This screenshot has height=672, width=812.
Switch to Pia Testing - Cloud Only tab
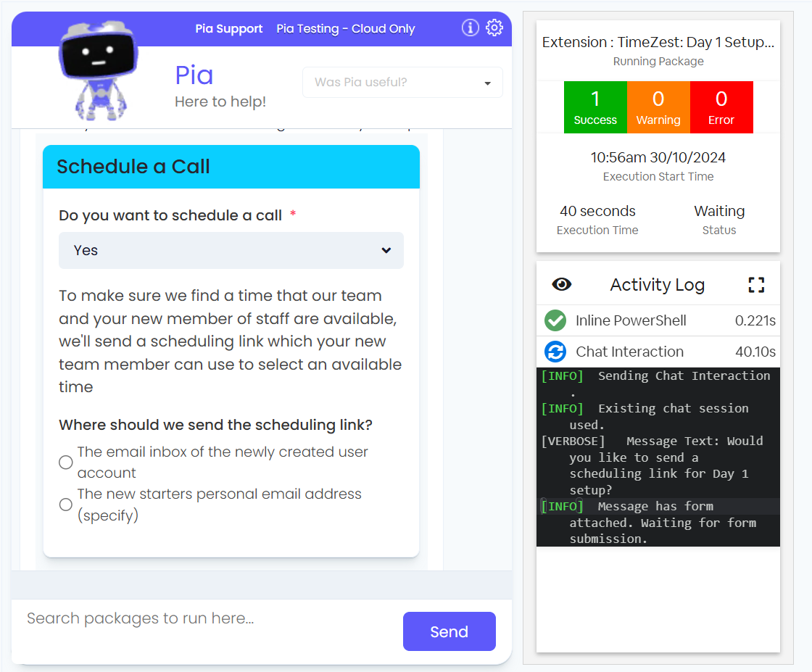[345, 29]
